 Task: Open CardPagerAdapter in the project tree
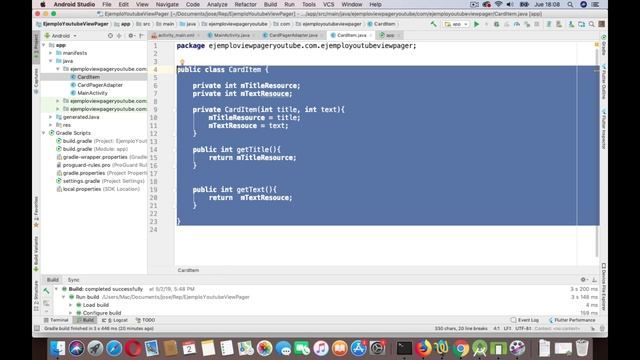(x=100, y=85)
